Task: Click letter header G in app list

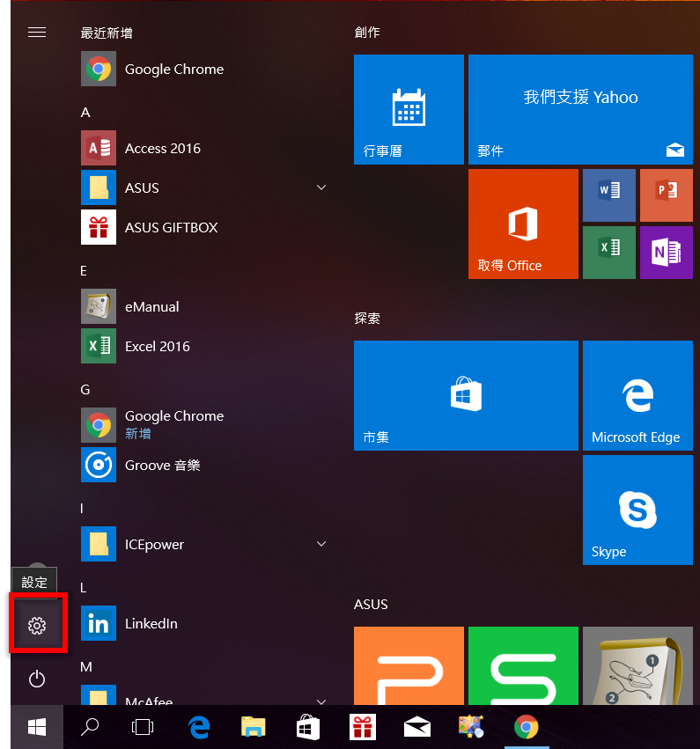Action: click(x=85, y=389)
